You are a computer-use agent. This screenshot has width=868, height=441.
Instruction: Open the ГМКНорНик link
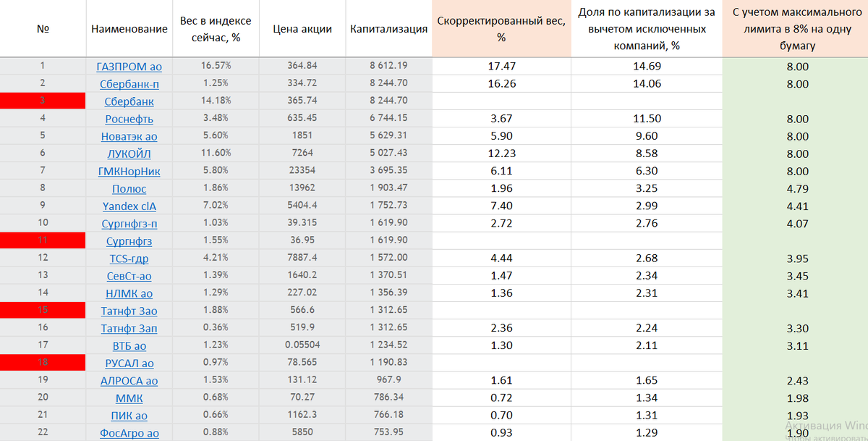129,171
